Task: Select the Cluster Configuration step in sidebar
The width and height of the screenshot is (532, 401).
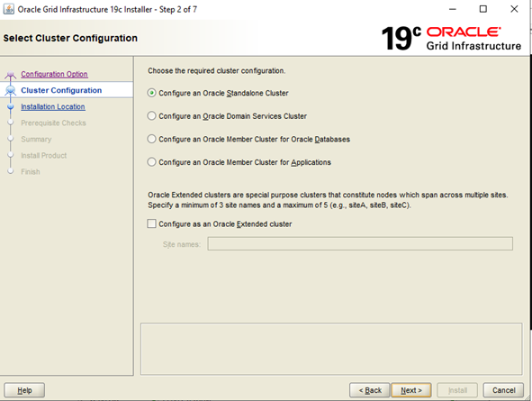Action: [61, 90]
